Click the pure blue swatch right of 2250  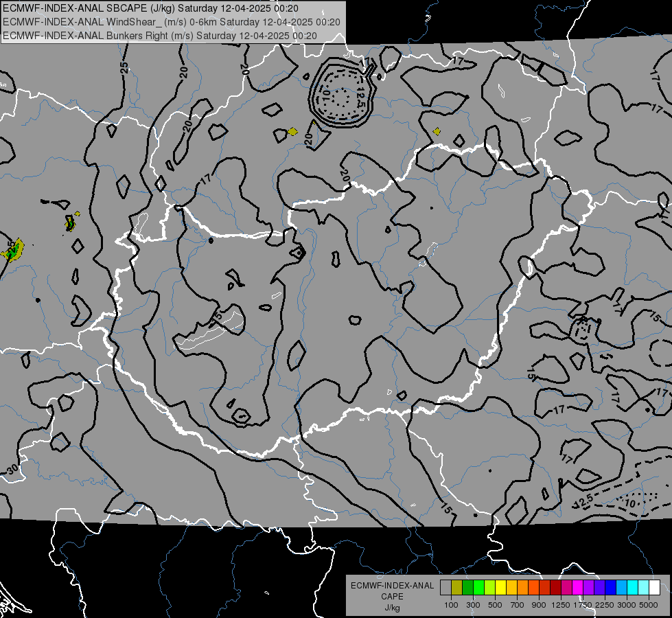tap(611, 587)
